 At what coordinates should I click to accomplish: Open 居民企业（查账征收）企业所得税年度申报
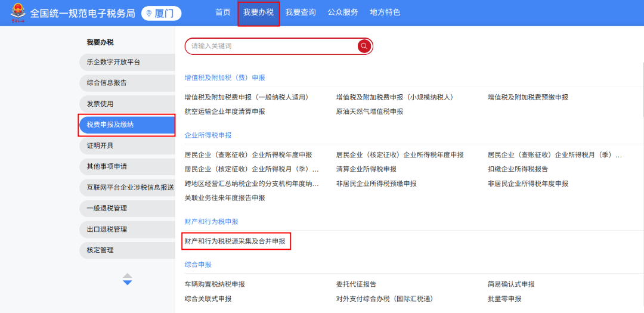click(249, 155)
